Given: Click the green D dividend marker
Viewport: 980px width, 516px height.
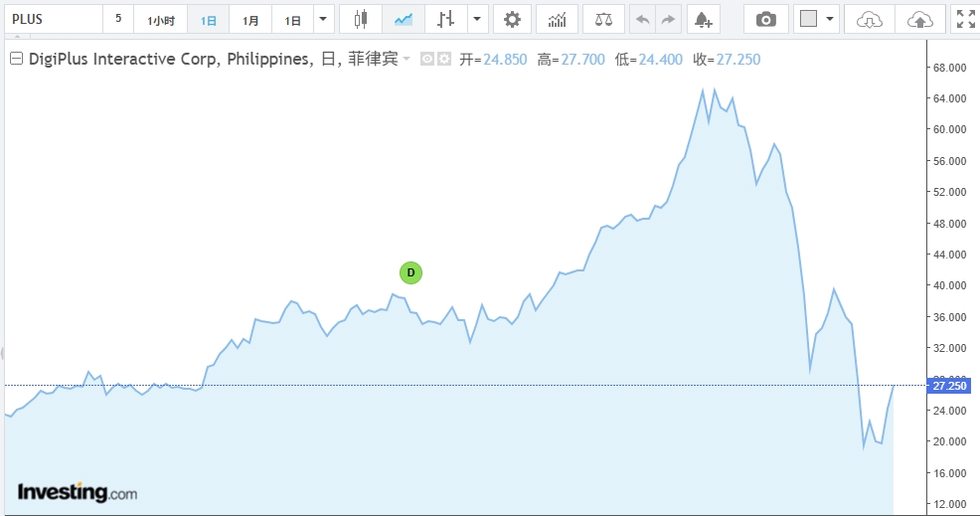Looking at the screenshot, I should 410,272.
